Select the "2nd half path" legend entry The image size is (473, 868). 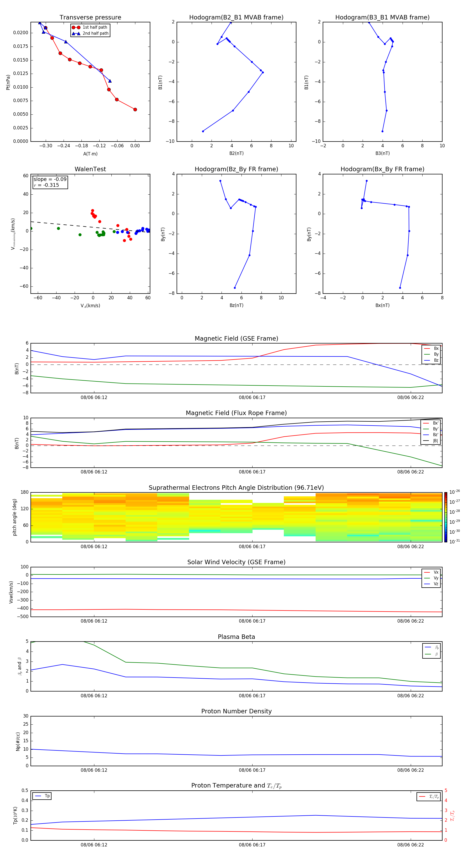click(x=90, y=33)
